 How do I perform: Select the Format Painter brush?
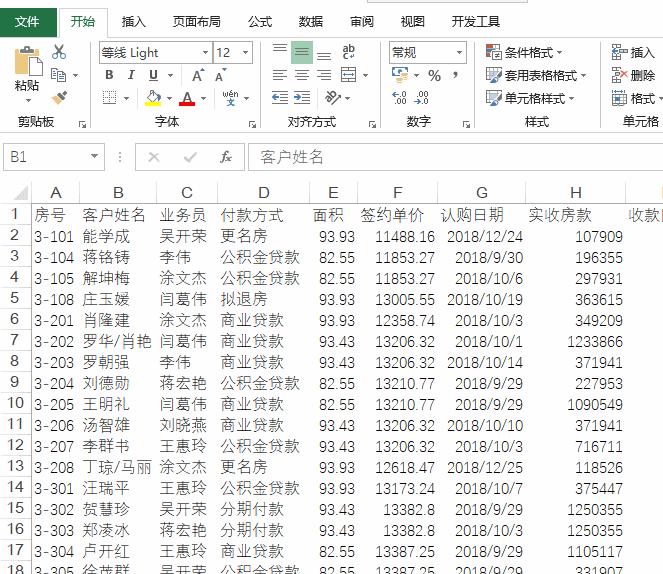(59, 98)
